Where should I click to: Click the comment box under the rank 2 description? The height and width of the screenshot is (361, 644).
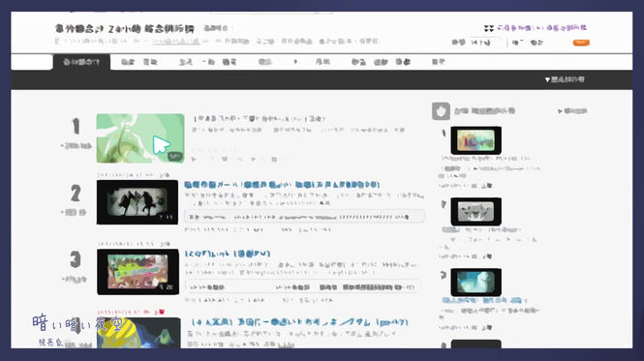coord(304,217)
